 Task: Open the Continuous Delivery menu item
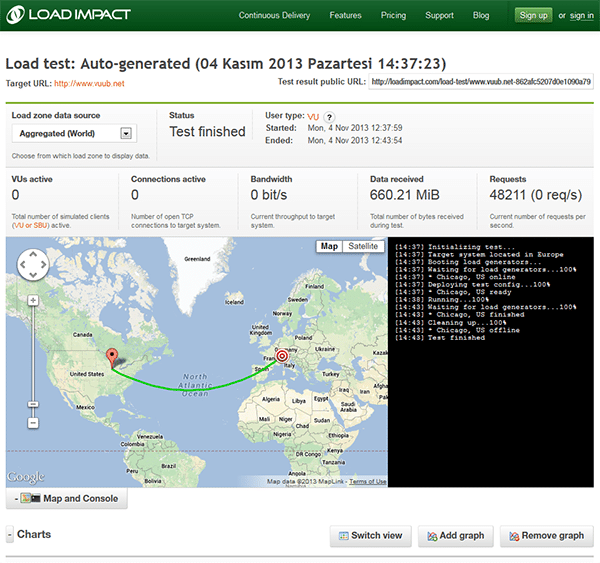pyautogui.click(x=274, y=16)
